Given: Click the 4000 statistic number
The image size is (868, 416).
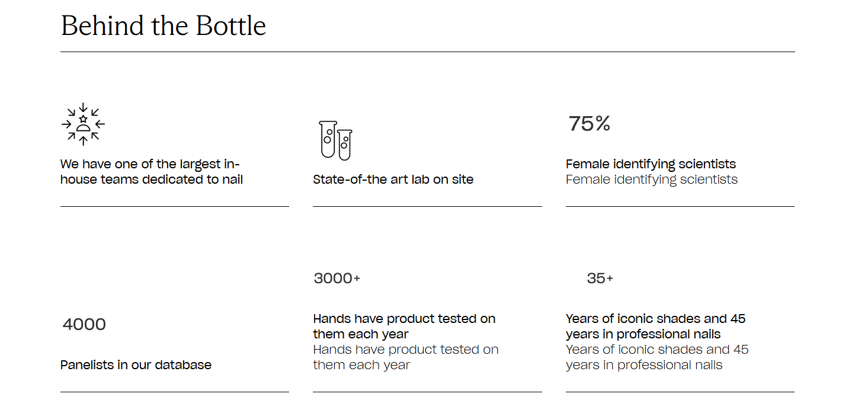Looking at the screenshot, I should pos(84,325).
